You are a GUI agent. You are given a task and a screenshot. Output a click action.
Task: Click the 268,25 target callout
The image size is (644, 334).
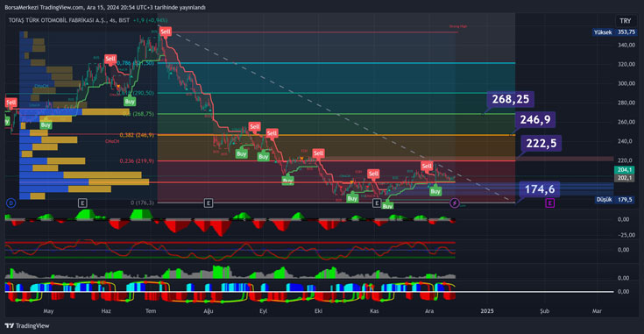(511, 99)
